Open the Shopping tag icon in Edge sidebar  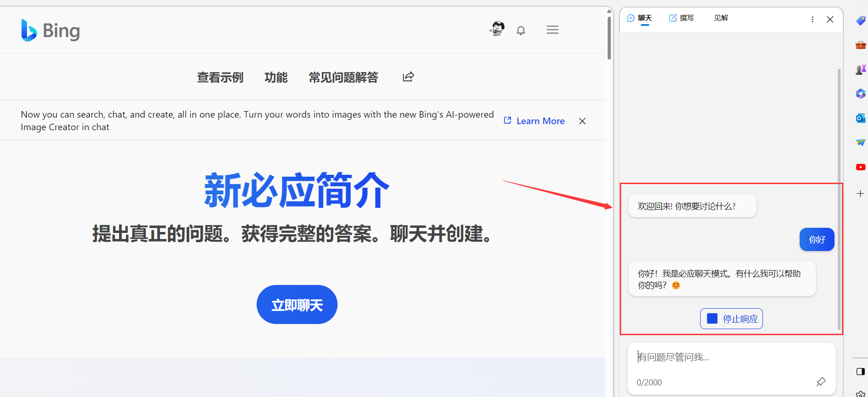(861, 20)
